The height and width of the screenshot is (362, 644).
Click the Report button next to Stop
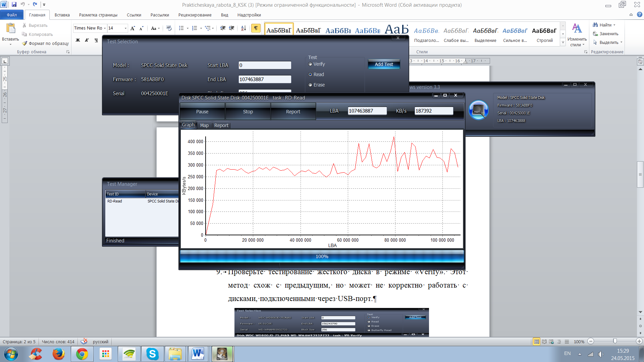click(293, 112)
